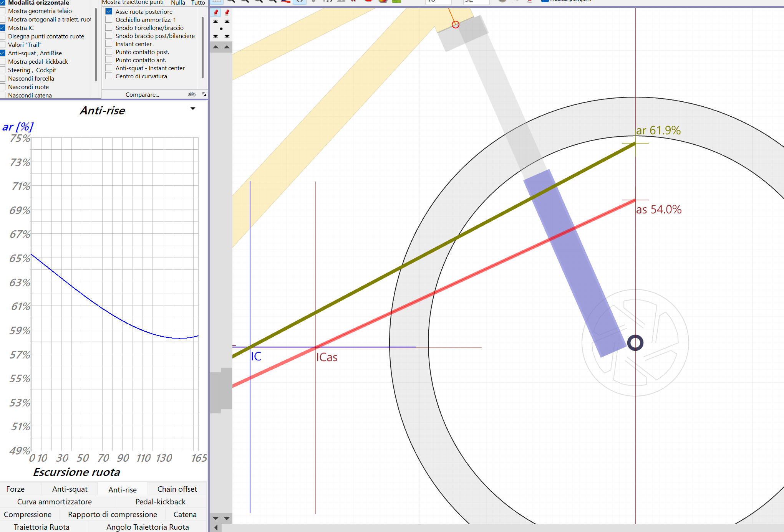784x532 pixels.
Task: Check Snodo Forcellone/braccio option
Action: [109, 28]
